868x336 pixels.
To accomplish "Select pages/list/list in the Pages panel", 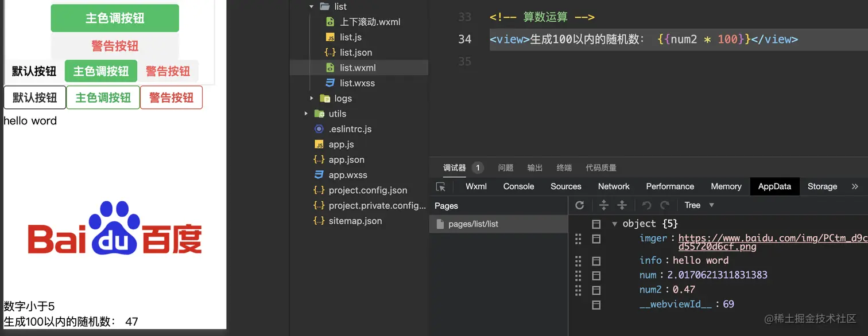I will [472, 224].
